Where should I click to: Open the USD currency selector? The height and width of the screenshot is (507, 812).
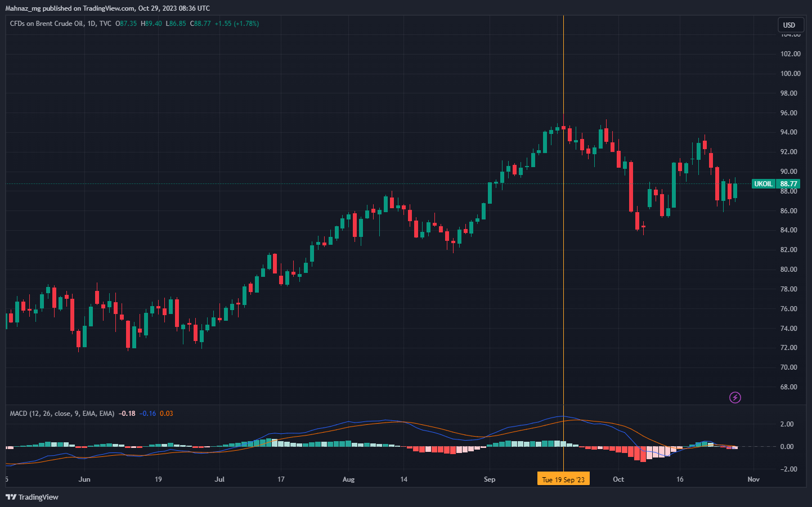[789, 25]
